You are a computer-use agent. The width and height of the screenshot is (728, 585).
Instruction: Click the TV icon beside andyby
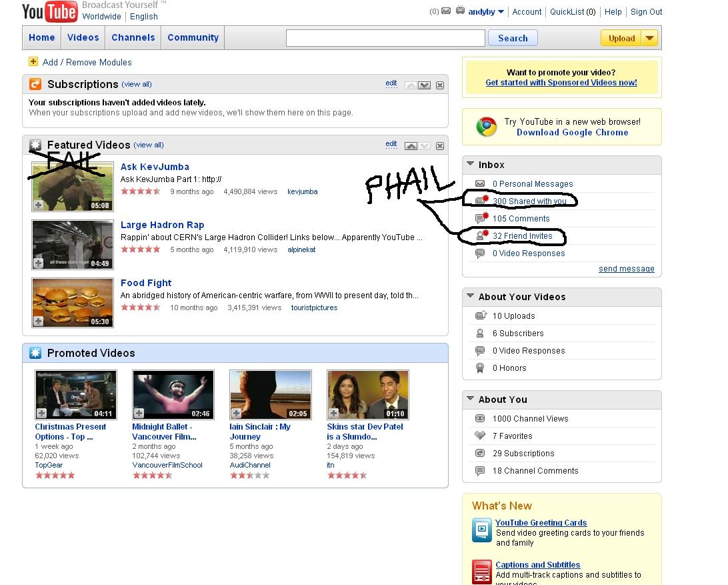click(460, 10)
